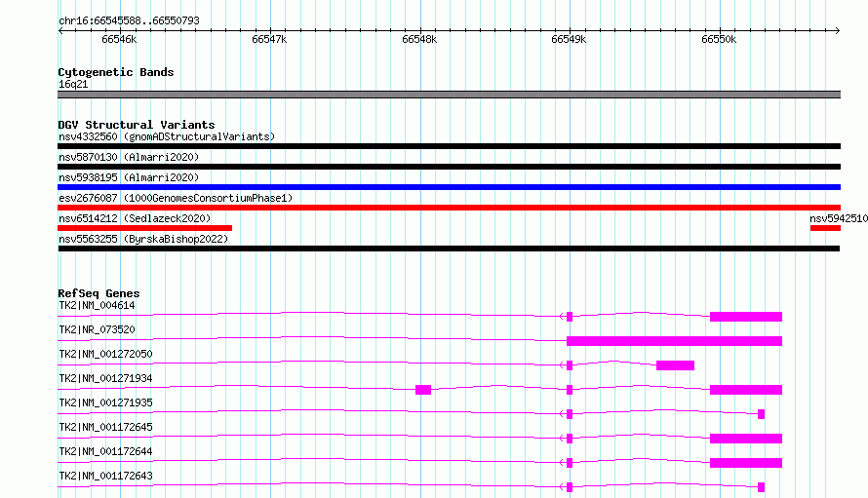Open transcript TK2|NM_001271934 label
This screenshot has height=498, width=868.
[x=105, y=378]
